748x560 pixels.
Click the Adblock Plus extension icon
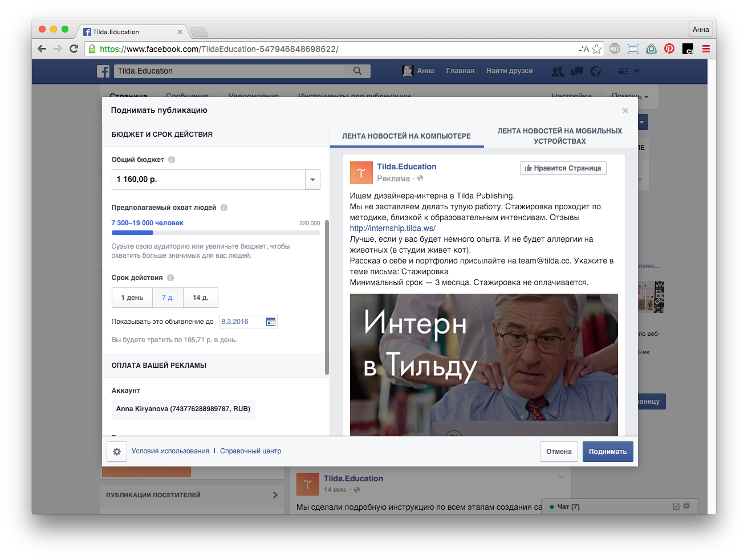[615, 49]
